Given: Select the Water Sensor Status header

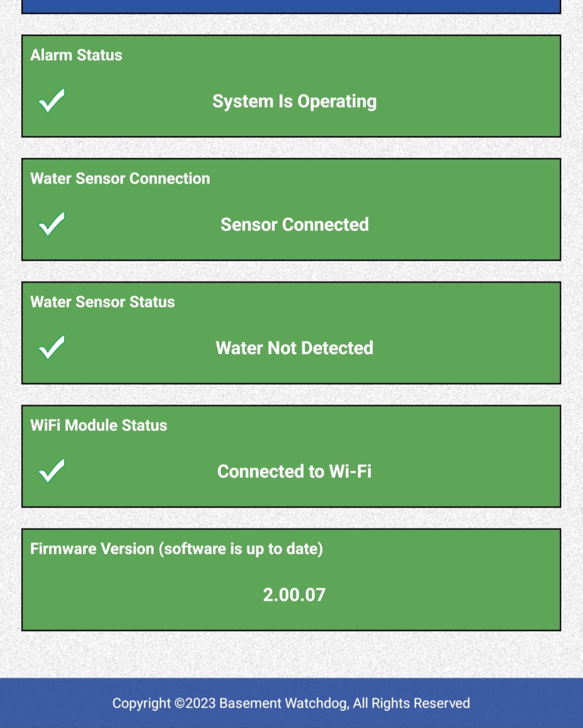Looking at the screenshot, I should 102,302.
